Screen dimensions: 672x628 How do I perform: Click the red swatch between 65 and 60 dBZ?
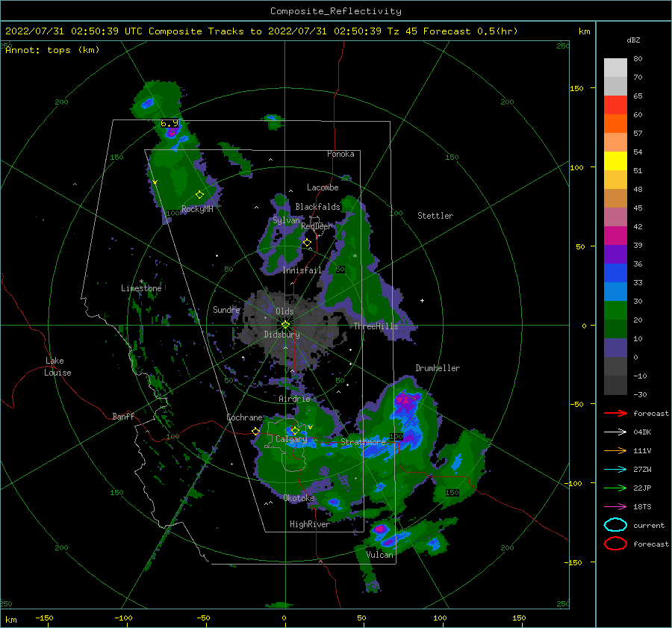pyautogui.click(x=615, y=105)
